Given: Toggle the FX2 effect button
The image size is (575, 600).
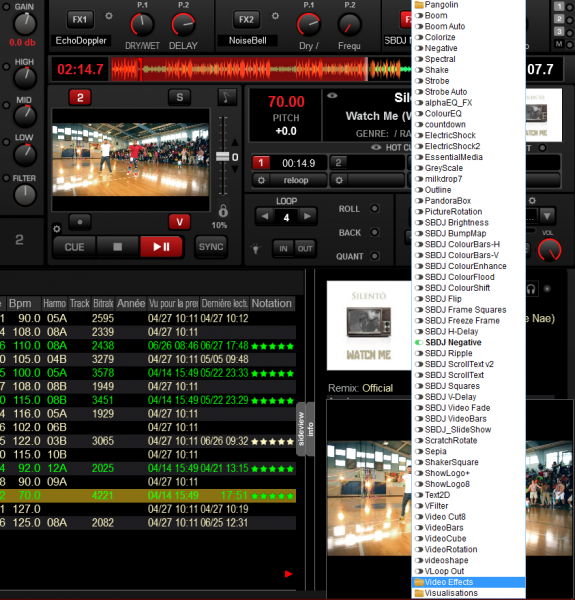Looking at the screenshot, I should tap(246, 20).
